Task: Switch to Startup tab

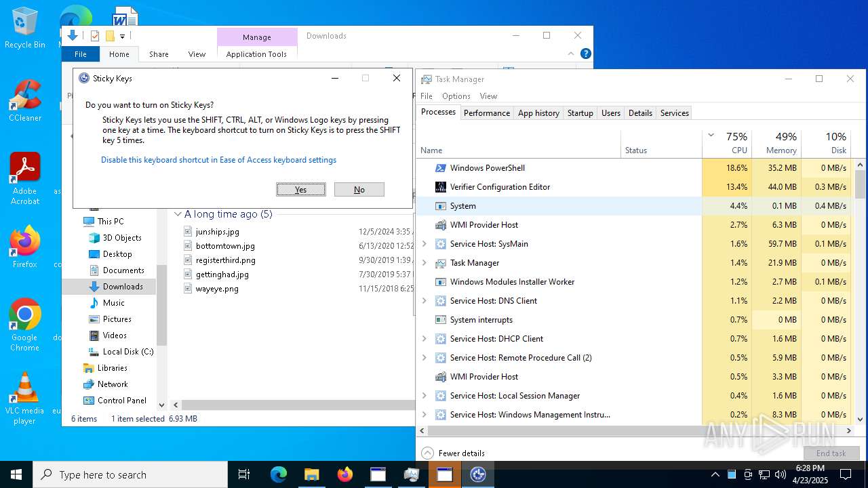Action: 580,113
